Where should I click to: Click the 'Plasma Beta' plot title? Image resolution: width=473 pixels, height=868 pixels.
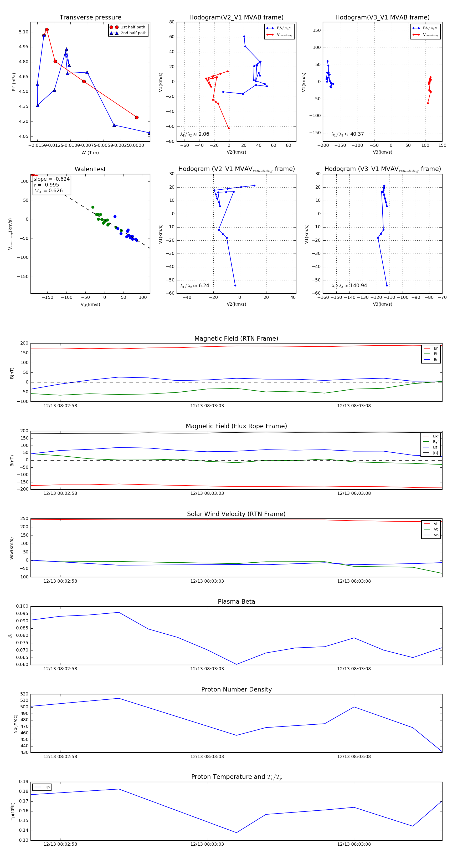pyautogui.click(x=236, y=602)
